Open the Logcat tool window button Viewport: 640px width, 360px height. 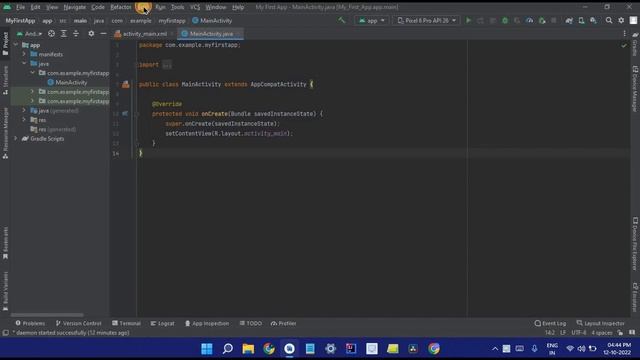pyautogui.click(x=162, y=323)
